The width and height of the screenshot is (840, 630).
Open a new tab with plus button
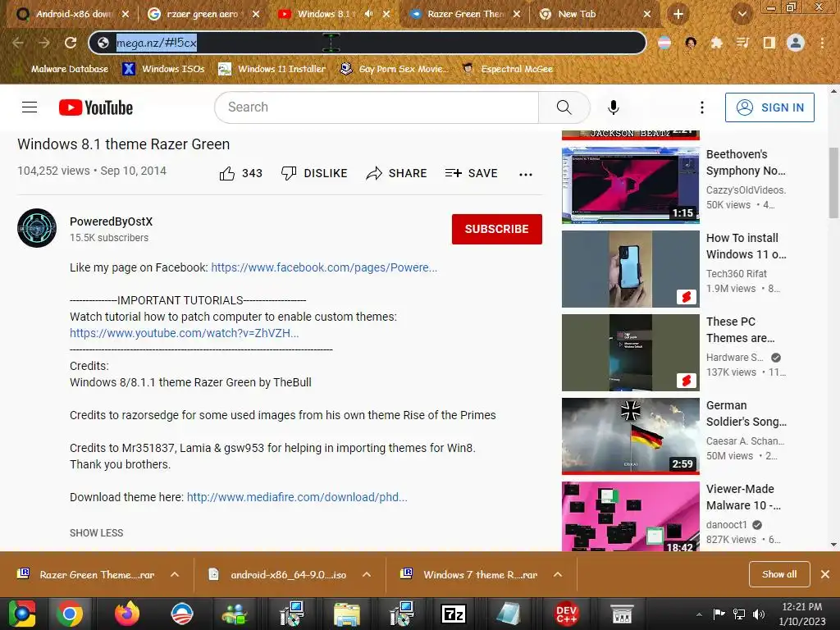pos(678,15)
